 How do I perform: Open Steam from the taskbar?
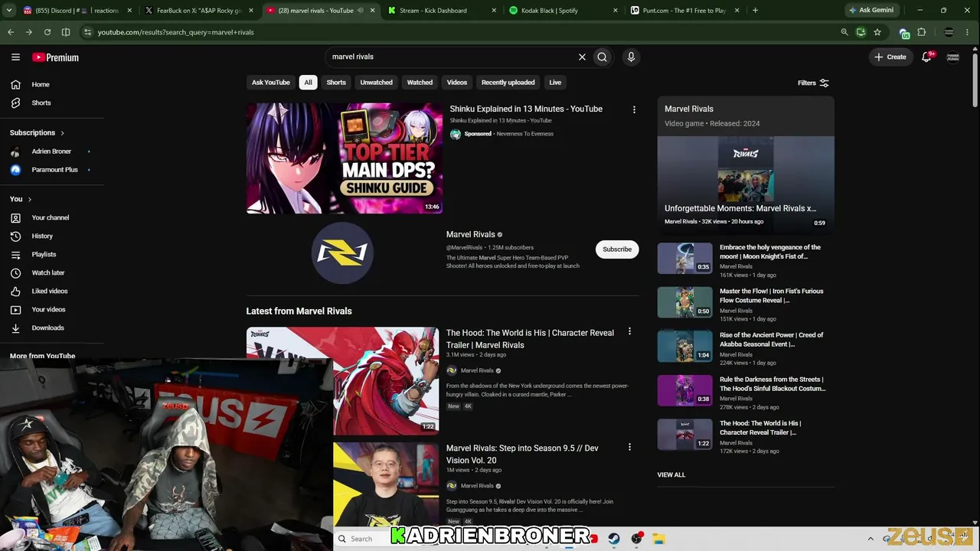(x=614, y=539)
